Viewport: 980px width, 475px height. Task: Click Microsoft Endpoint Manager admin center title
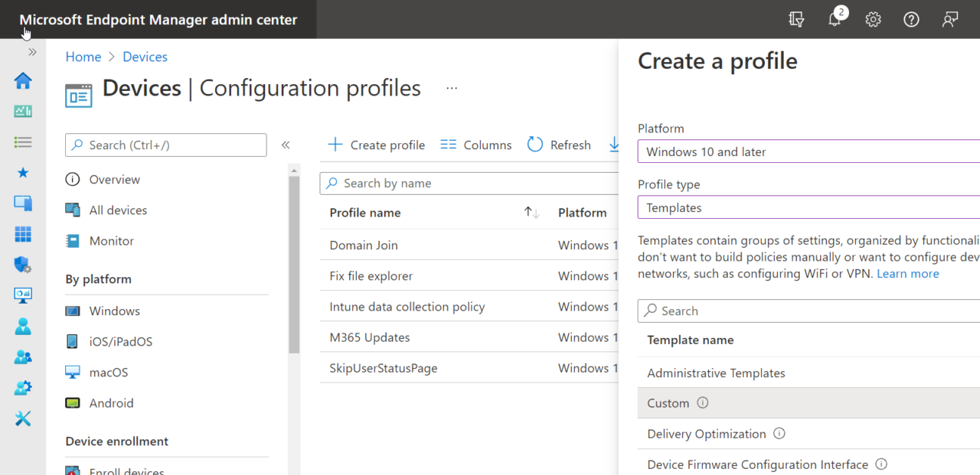pos(158,20)
